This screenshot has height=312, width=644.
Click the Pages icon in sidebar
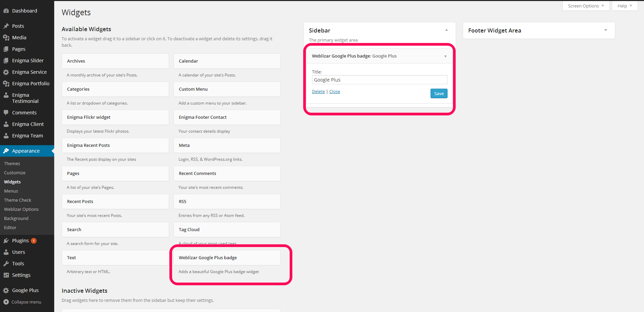(x=6, y=49)
